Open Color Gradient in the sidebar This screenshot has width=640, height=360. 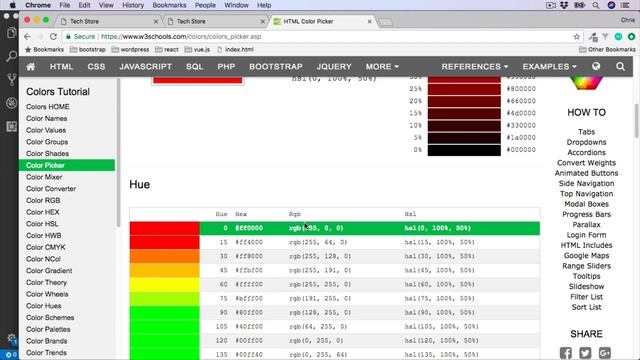49,271
